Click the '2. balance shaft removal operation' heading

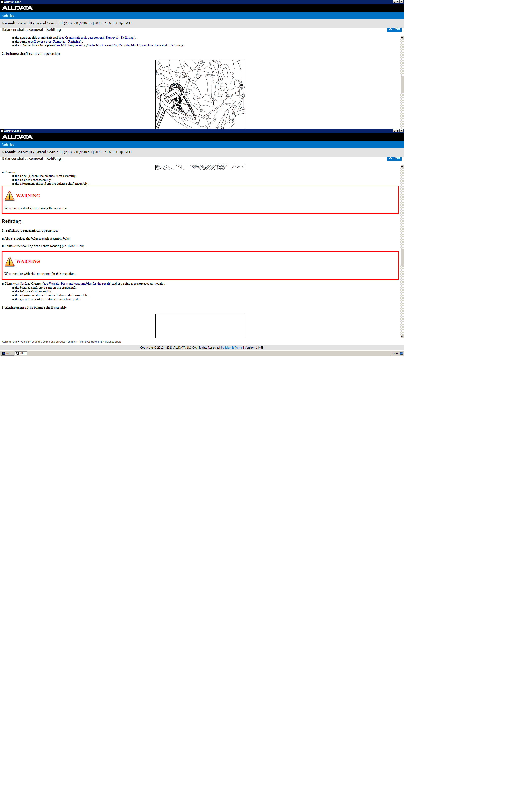click(x=31, y=54)
